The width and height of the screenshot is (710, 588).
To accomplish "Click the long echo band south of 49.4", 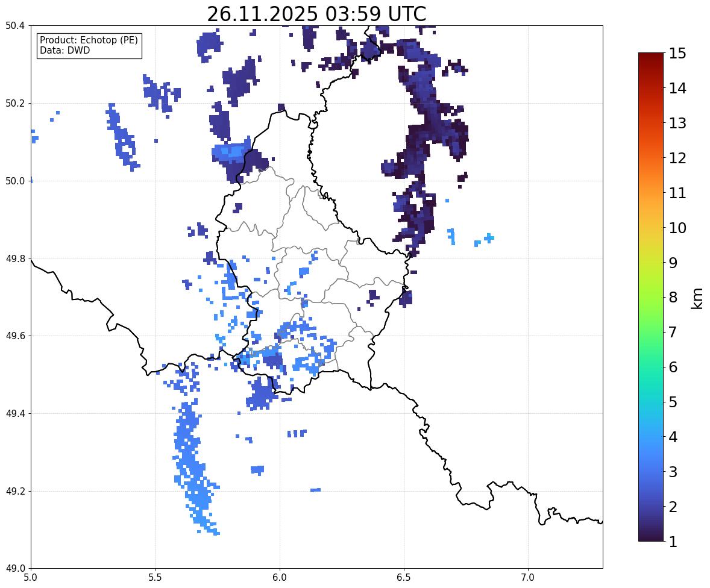I will (x=196, y=469).
